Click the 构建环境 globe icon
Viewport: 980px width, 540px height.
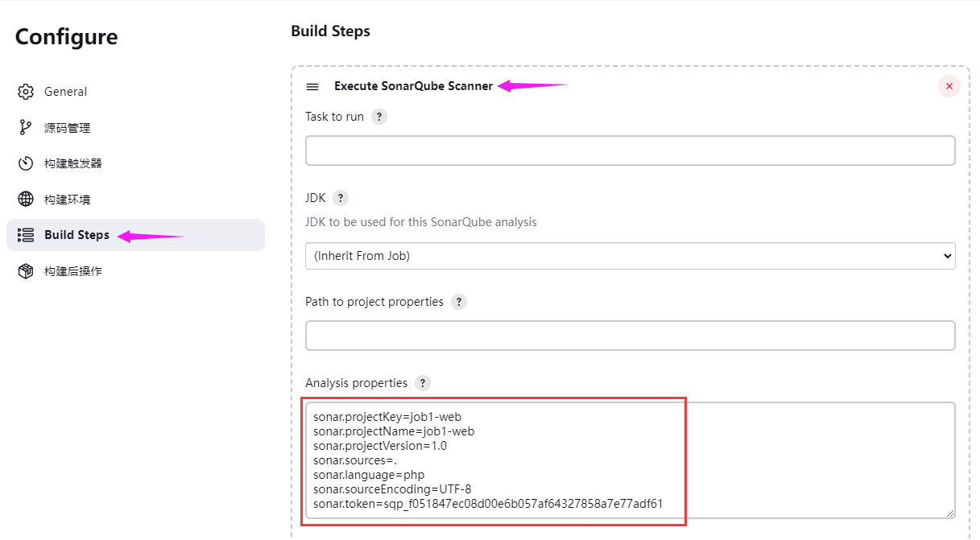(x=26, y=200)
